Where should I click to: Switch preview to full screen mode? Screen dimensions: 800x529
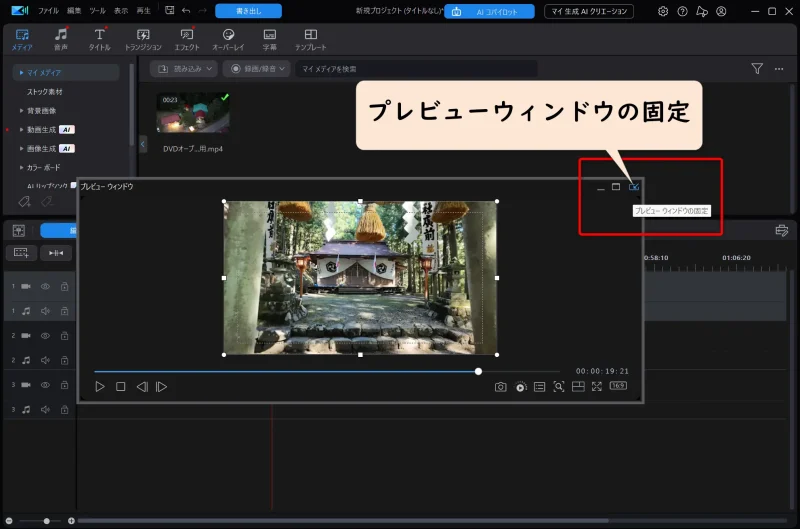(596, 387)
